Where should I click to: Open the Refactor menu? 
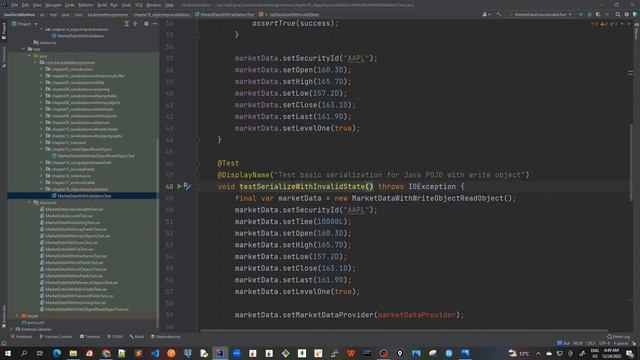click(x=86, y=5)
